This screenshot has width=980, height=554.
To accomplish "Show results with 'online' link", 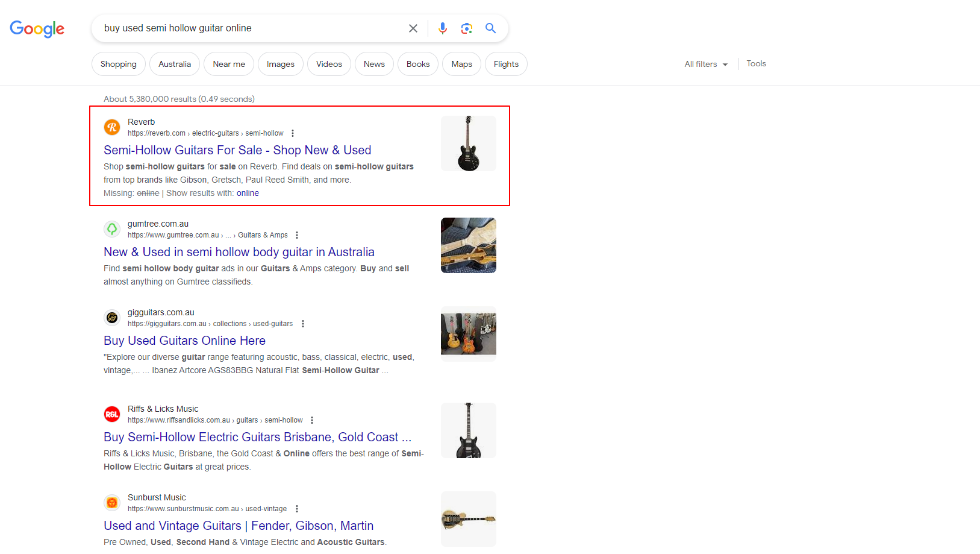I will click(x=248, y=193).
